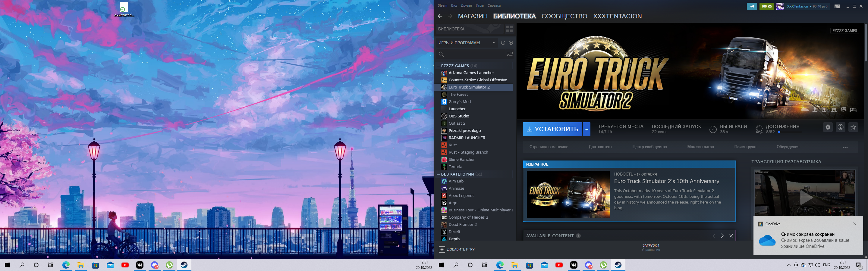
Task: Click the Steam window vertical scrollbar
Action: pyautogui.click(x=865, y=42)
